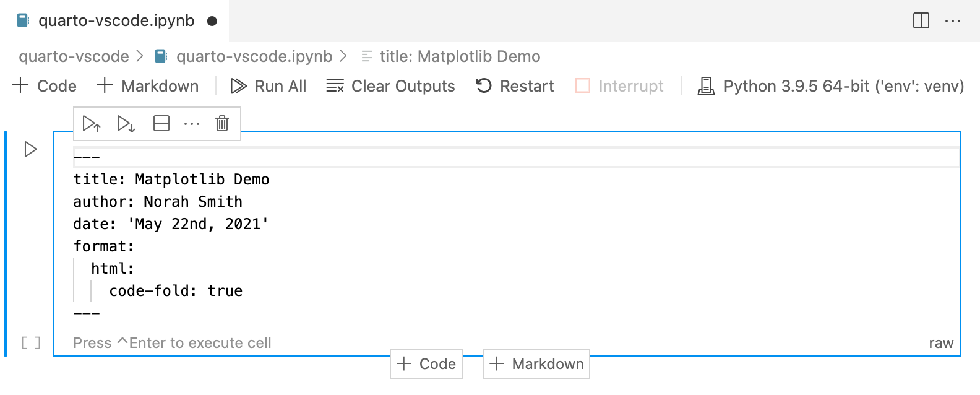Clear Outputs of the notebook
Viewport: 980px width, 395px height.
coord(390,86)
